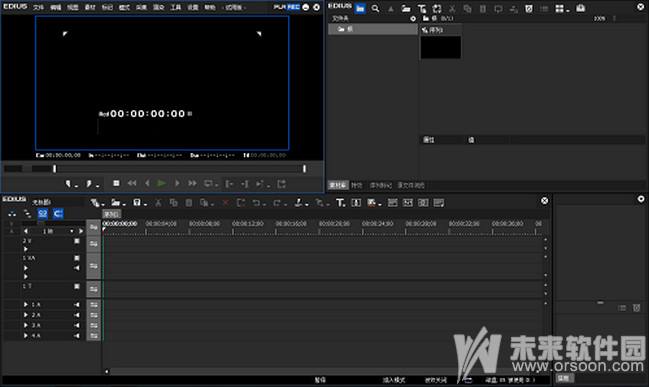The height and width of the screenshot is (387, 649).
Task: Click the player slider right end handle
Action: 304,168
